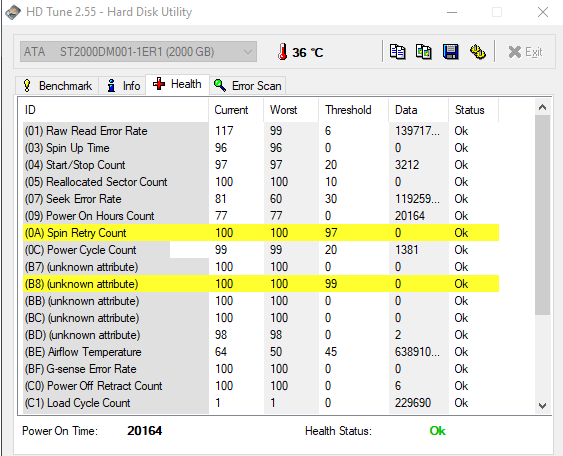
Task: Minimize the HD Tune window
Action: (452, 12)
